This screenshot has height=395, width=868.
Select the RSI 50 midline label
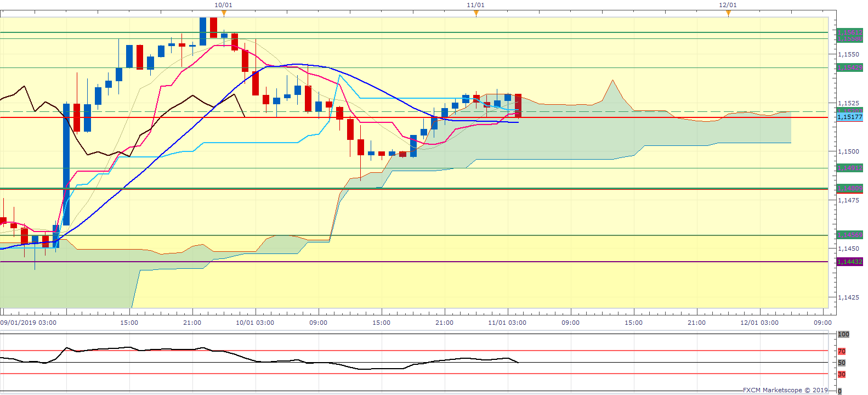click(x=842, y=363)
